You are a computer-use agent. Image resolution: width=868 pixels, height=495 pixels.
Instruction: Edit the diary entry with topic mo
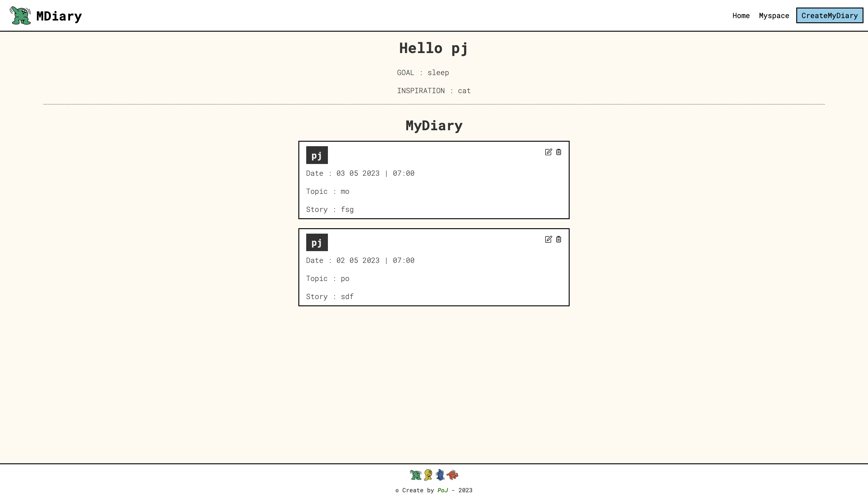click(x=548, y=152)
